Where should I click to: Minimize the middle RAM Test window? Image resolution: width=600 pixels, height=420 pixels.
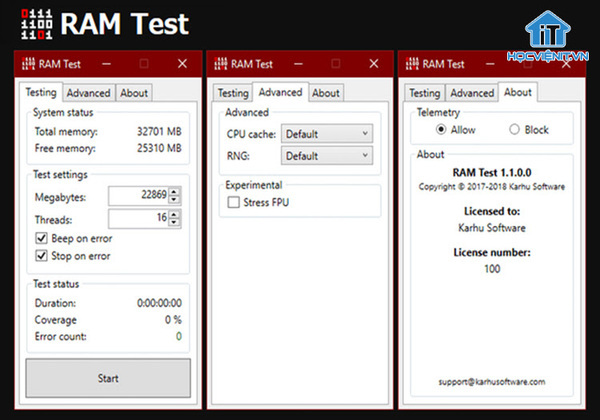(x=298, y=64)
